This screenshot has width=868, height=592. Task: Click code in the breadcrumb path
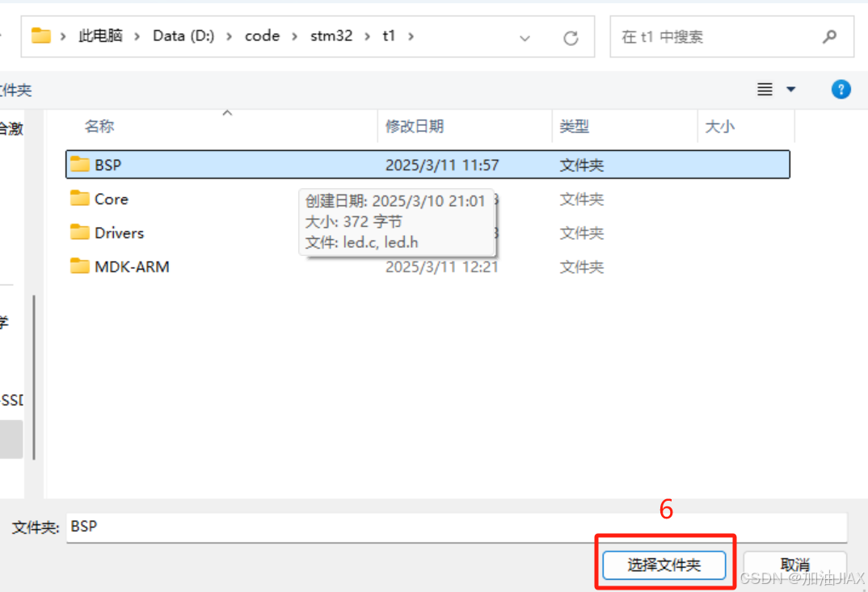pyautogui.click(x=262, y=36)
